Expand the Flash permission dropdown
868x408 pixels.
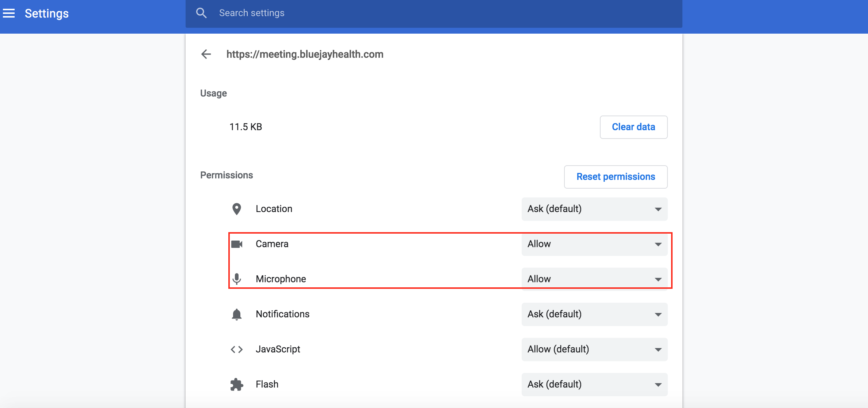click(594, 385)
